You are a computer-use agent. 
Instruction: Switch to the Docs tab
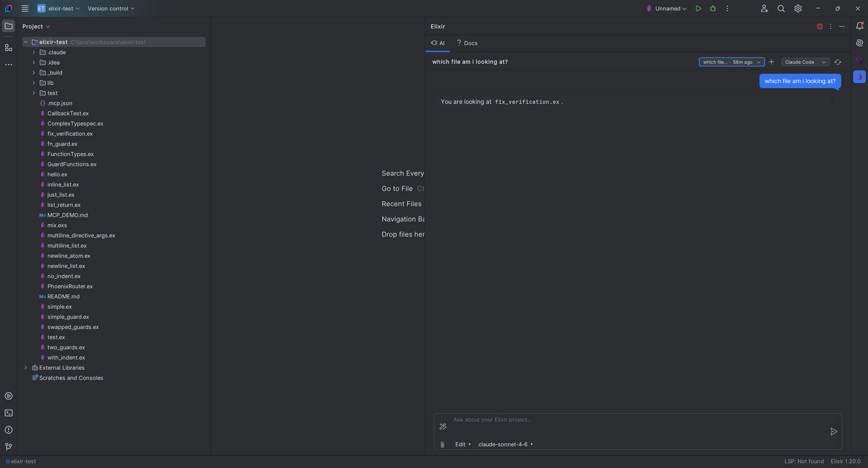467,43
